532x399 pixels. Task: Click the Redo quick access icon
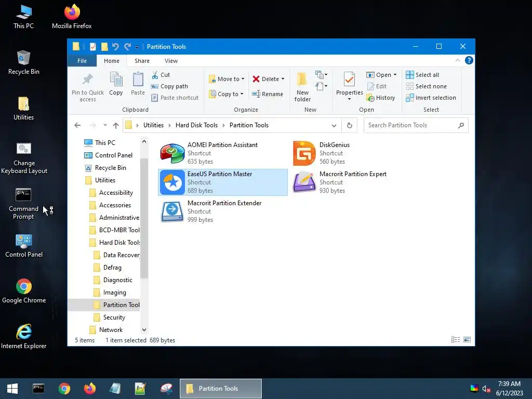tap(127, 46)
